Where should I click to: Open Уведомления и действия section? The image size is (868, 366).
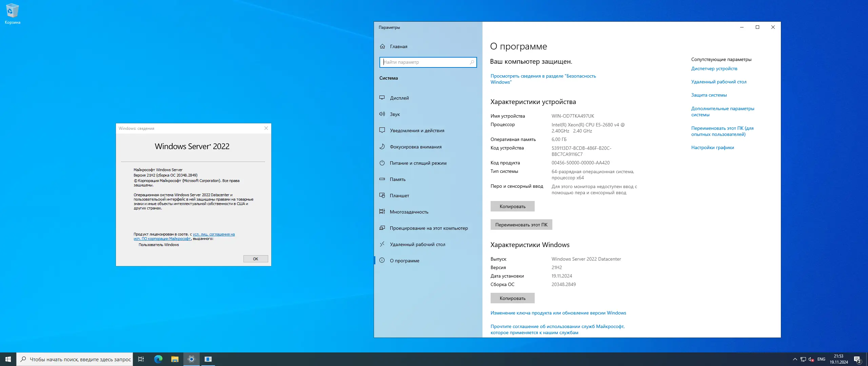point(417,130)
